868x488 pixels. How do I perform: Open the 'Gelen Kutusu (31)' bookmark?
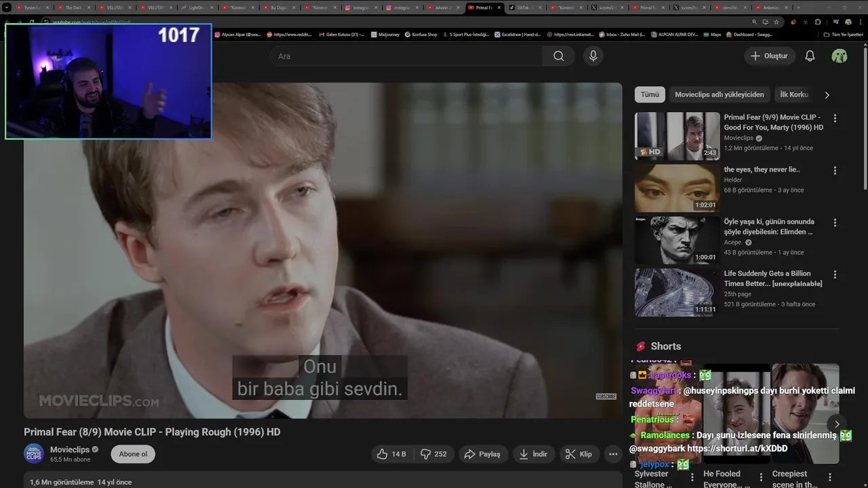pos(341,35)
